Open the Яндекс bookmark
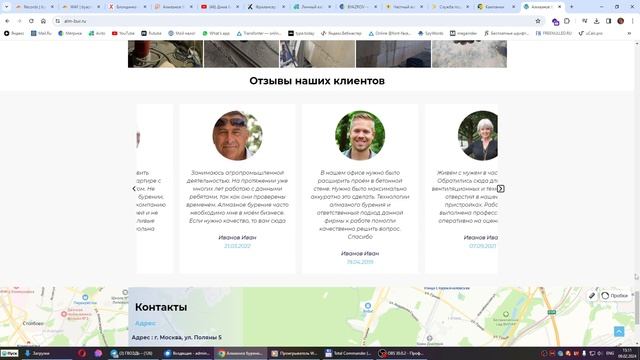 click(x=14, y=33)
